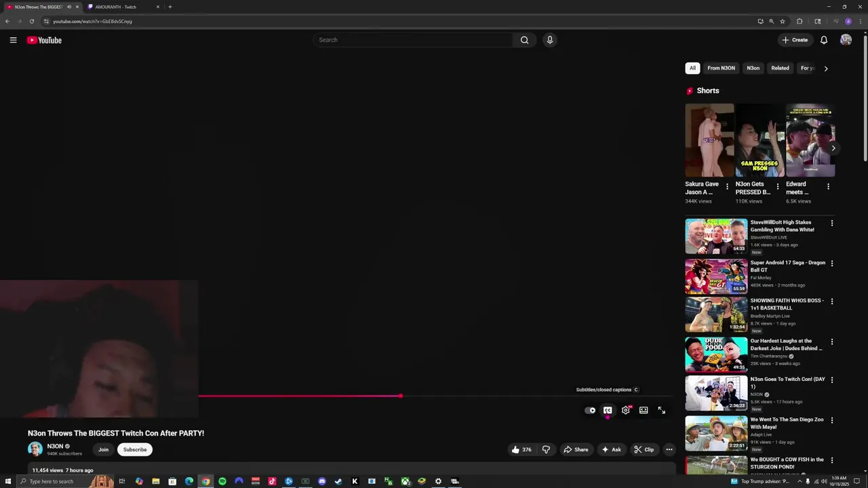The height and width of the screenshot is (488, 868).
Task: Open Spotify from the taskbar
Action: coord(222,481)
